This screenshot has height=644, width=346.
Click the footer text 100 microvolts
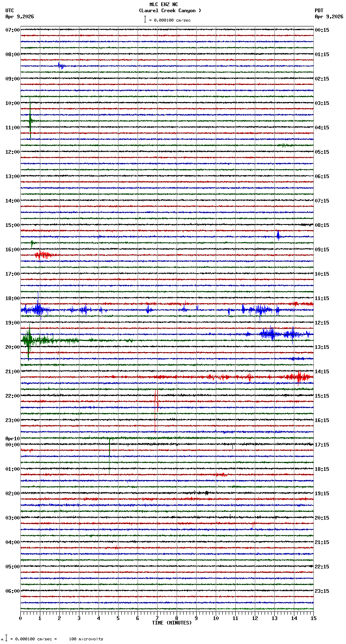point(86,639)
